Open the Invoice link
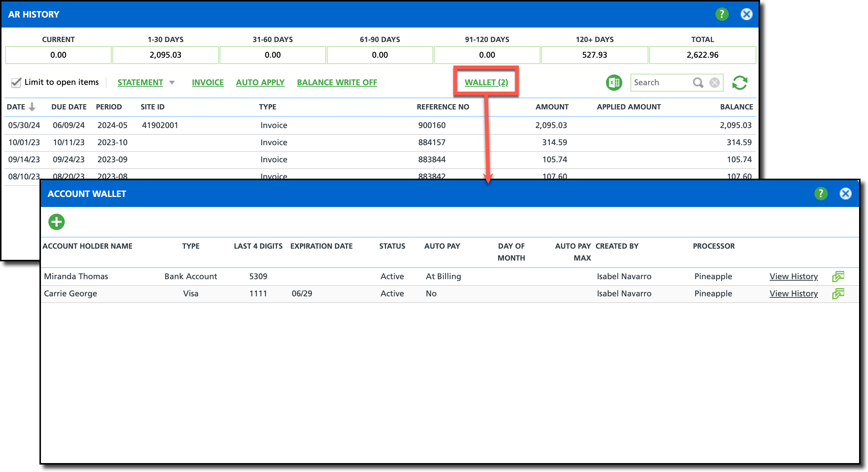 [x=208, y=82]
